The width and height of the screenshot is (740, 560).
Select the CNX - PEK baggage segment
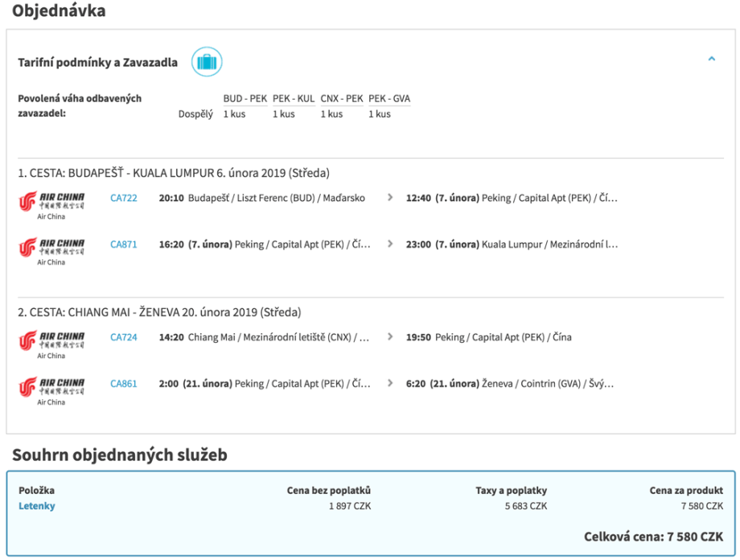click(341, 99)
